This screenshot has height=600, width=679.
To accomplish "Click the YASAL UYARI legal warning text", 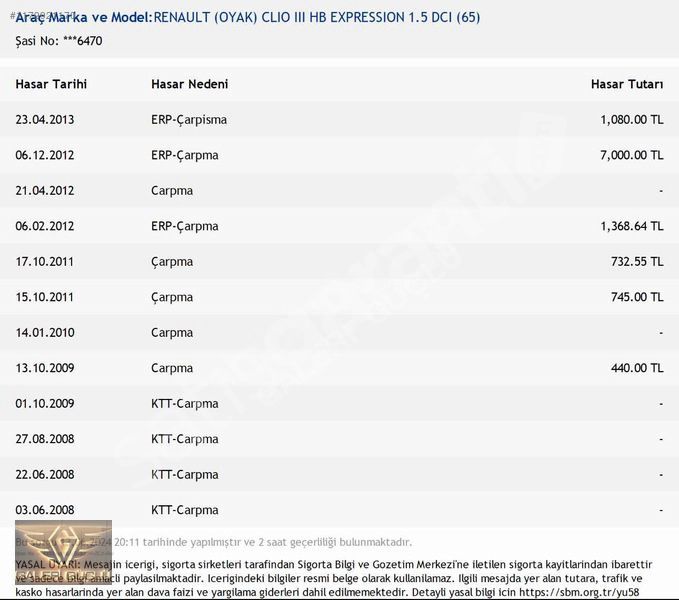I will tap(333, 578).
